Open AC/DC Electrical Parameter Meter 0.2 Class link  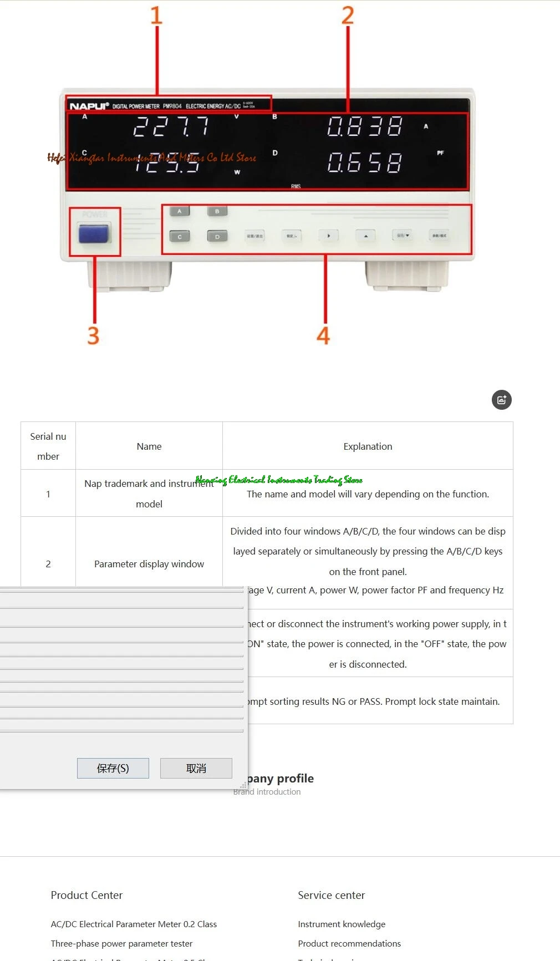[134, 924]
